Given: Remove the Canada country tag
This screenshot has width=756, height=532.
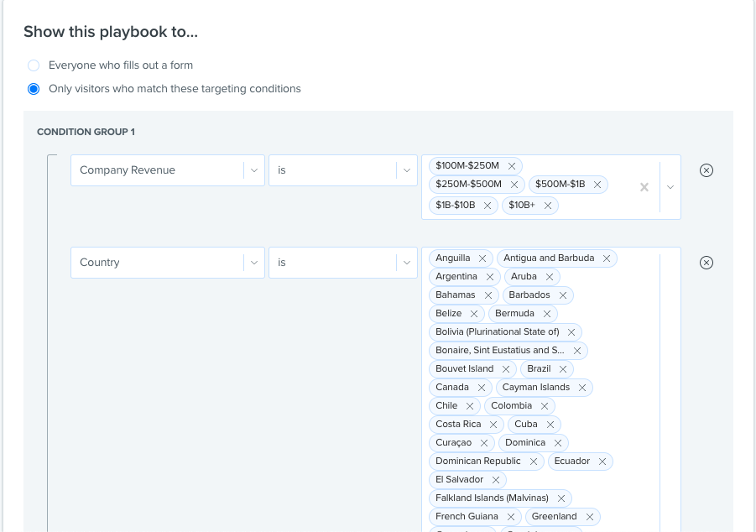Looking at the screenshot, I should tap(481, 388).
